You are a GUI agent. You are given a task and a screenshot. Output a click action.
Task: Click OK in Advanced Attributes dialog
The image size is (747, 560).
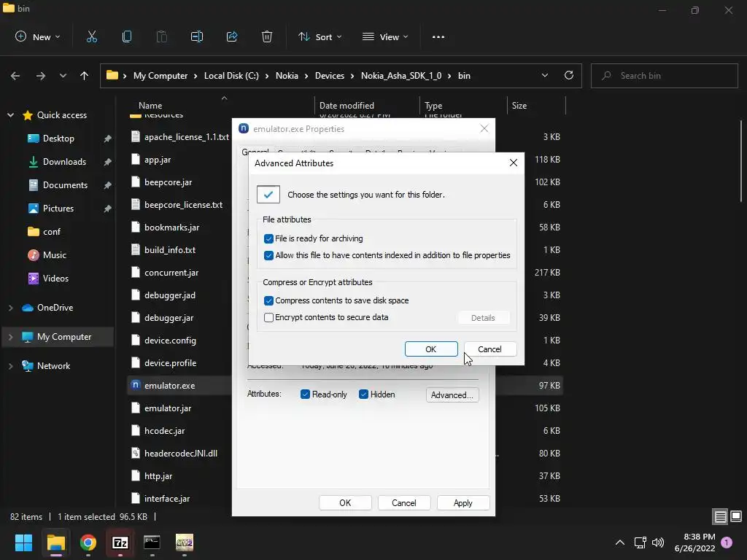pos(431,349)
